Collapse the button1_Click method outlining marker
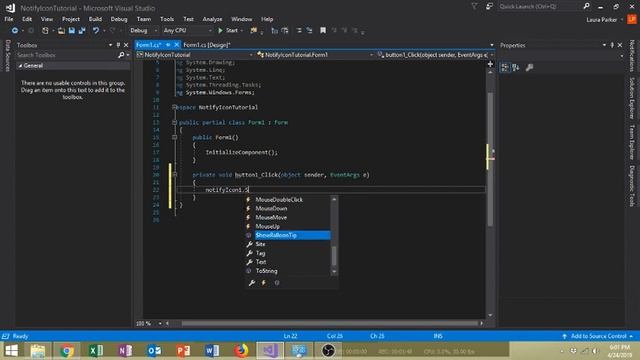Viewport: 640px width, 360px height. coord(174,175)
